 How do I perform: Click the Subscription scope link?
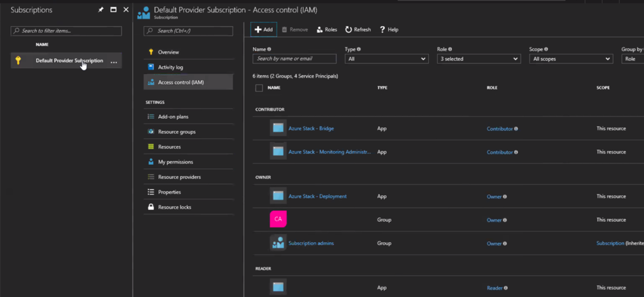click(610, 243)
